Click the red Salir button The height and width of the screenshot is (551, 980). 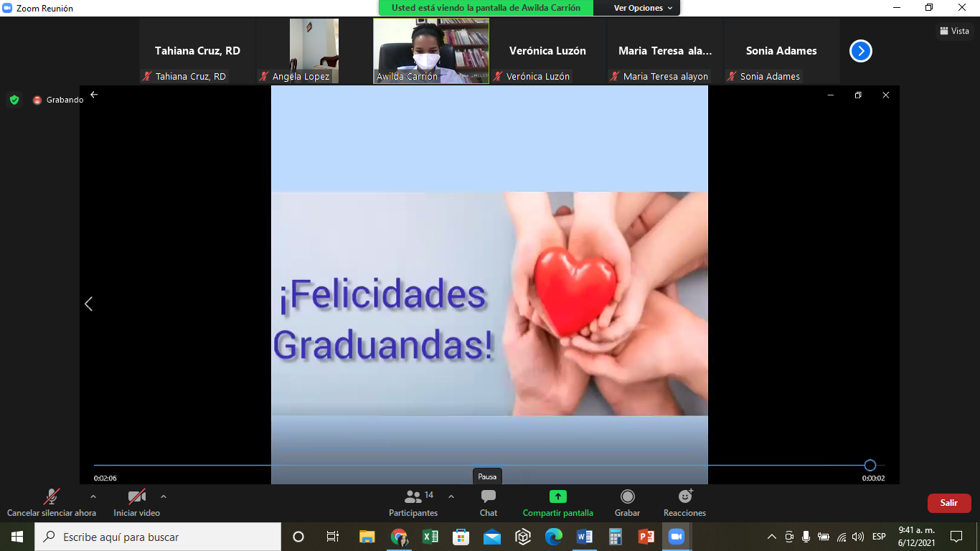coord(948,503)
